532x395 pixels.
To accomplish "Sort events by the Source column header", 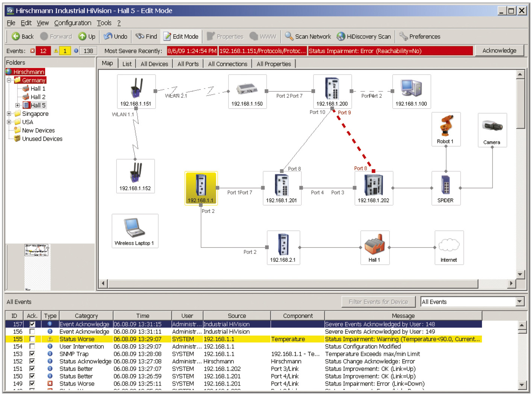I will (237, 316).
